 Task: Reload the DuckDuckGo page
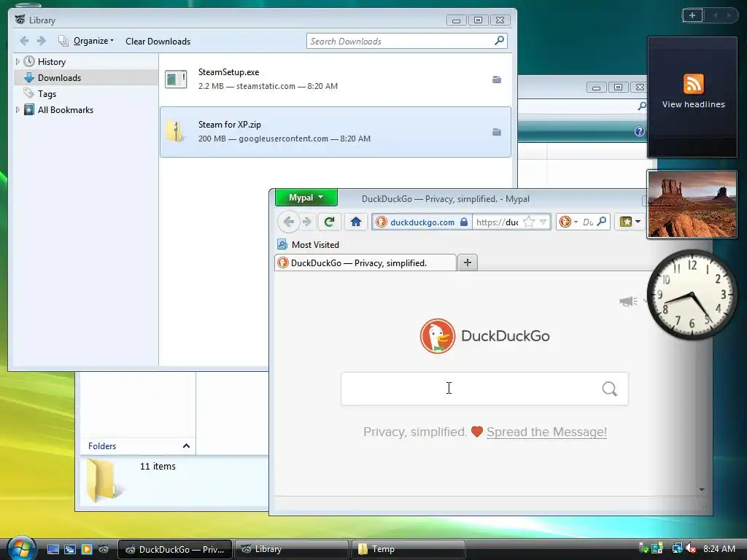point(329,222)
